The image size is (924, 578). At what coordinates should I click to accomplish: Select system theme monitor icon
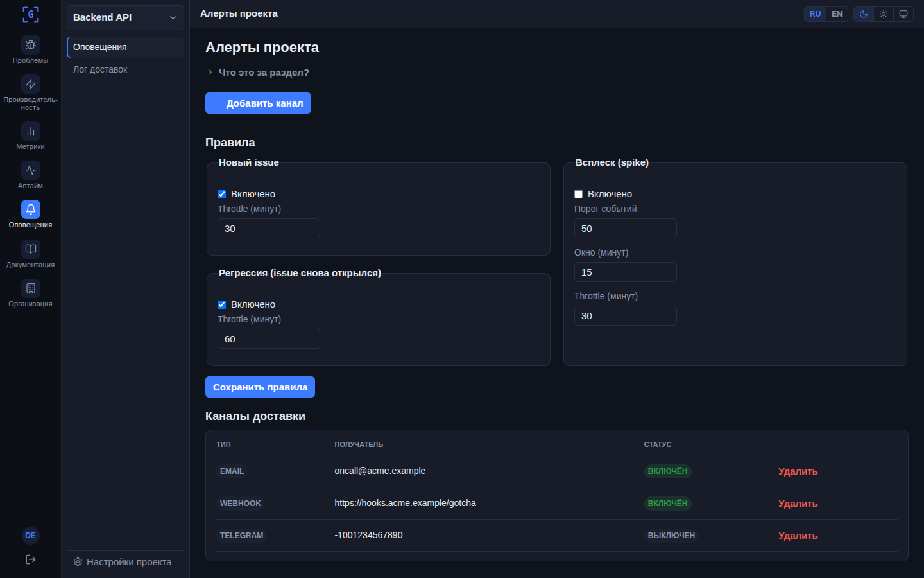(x=903, y=14)
